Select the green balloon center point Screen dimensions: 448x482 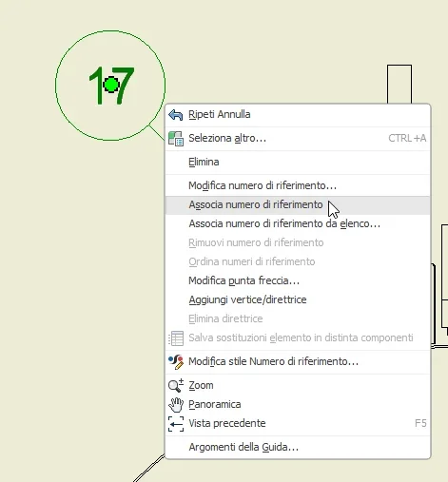pos(111,85)
